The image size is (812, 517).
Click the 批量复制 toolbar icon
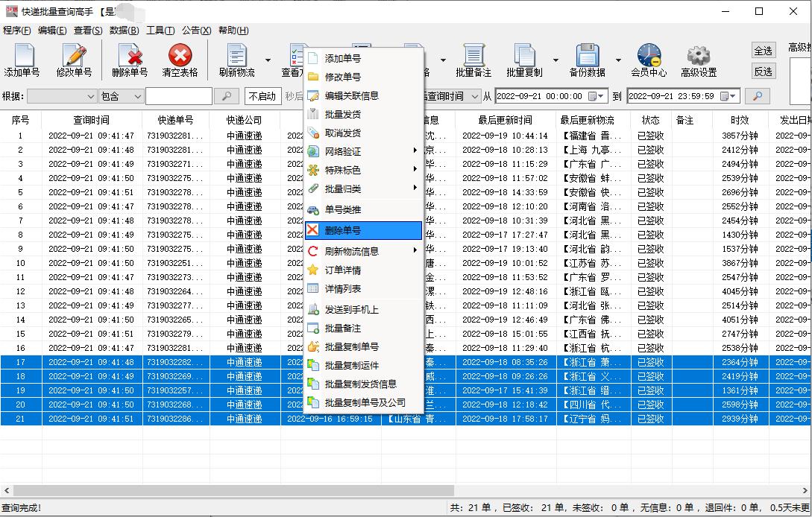[x=526, y=60]
